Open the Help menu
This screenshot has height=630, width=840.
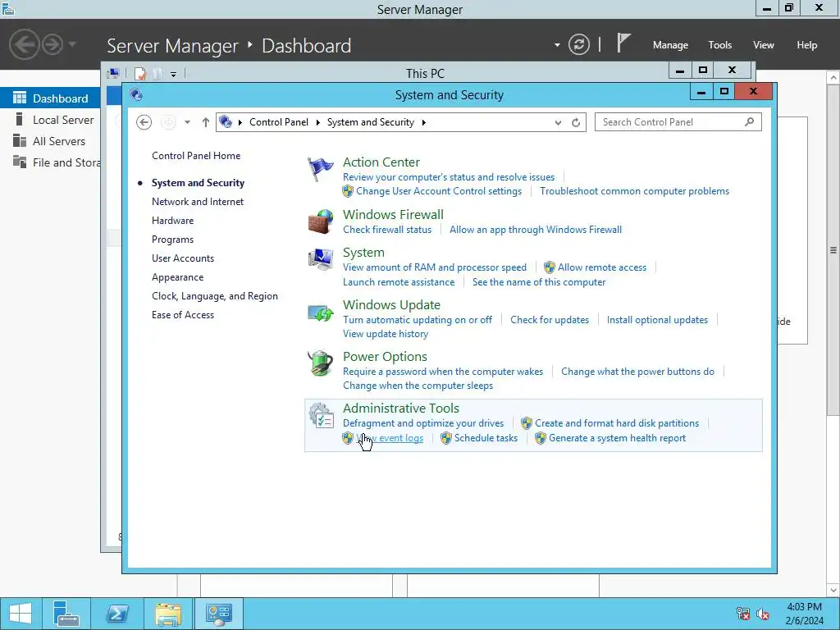[x=807, y=45]
